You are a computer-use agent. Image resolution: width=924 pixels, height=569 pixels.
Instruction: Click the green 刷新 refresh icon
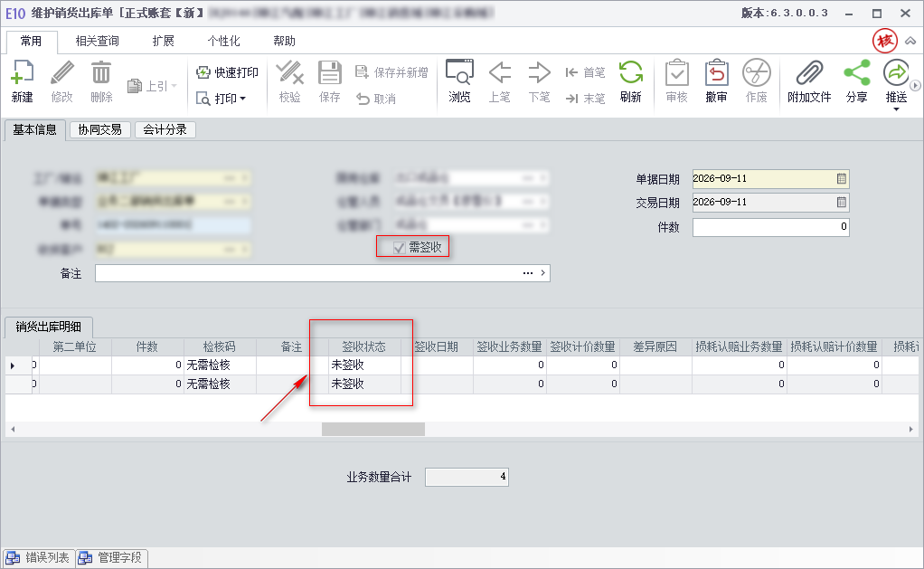coord(630,73)
